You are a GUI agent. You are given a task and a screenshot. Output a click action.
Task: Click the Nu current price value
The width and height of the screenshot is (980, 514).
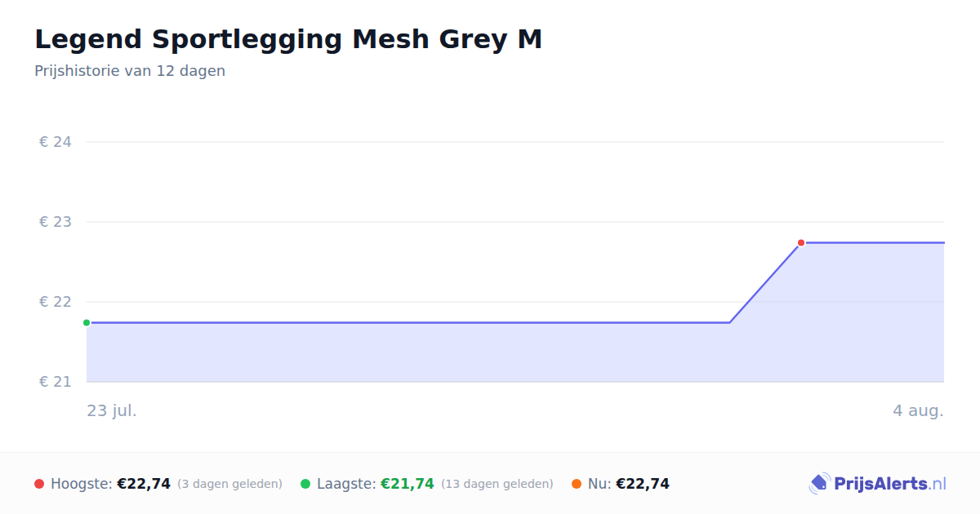click(x=643, y=484)
